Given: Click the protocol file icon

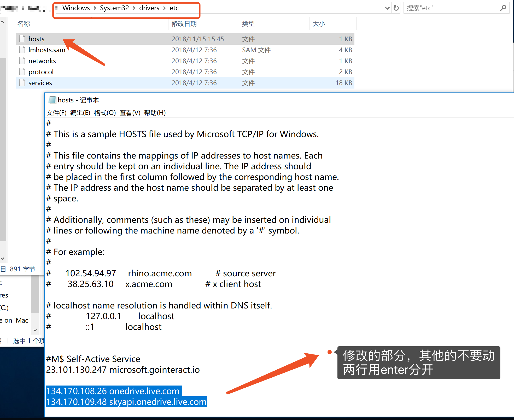Looking at the screenshot, I should tap(22, 72).
